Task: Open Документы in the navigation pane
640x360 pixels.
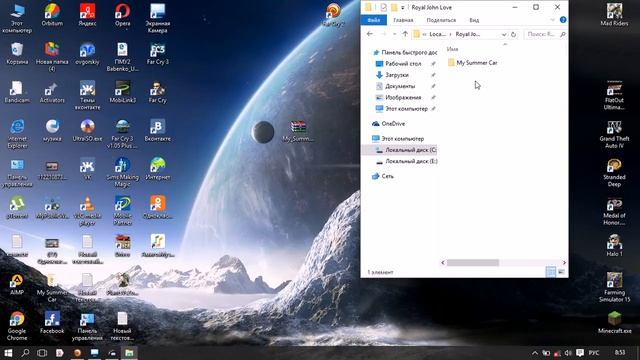Action: click(x=396, y=86)
